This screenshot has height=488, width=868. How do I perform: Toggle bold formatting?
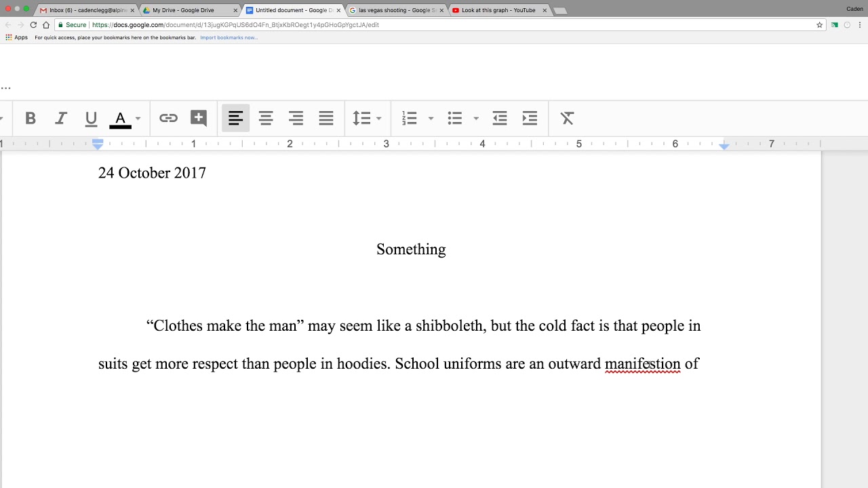[x=31, y=119]
